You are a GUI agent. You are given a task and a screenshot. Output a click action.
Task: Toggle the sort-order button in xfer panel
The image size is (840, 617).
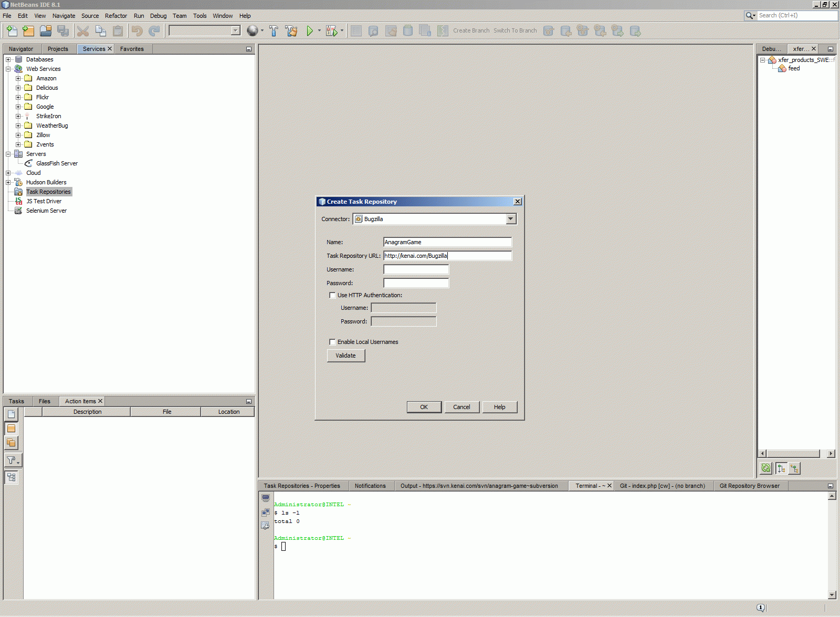[x=781, y=468]
